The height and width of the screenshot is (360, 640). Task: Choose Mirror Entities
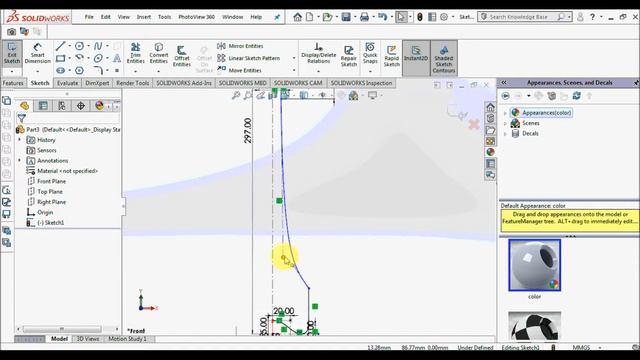pos(240,46)
